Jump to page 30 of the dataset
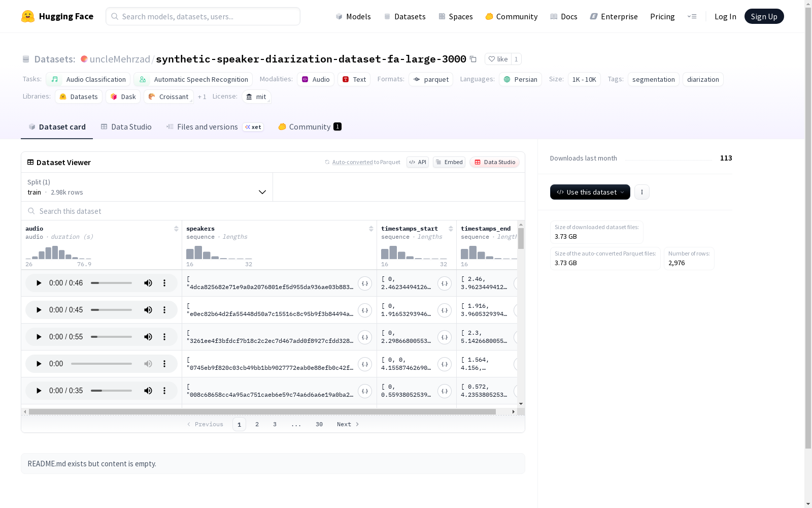 [319, 424]
